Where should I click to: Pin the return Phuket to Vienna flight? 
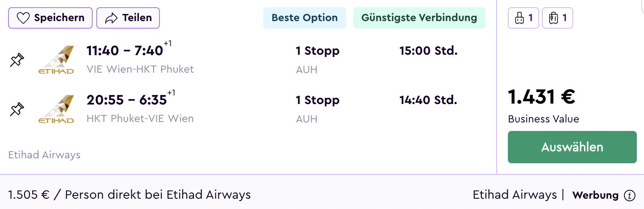tap(17, 109)
